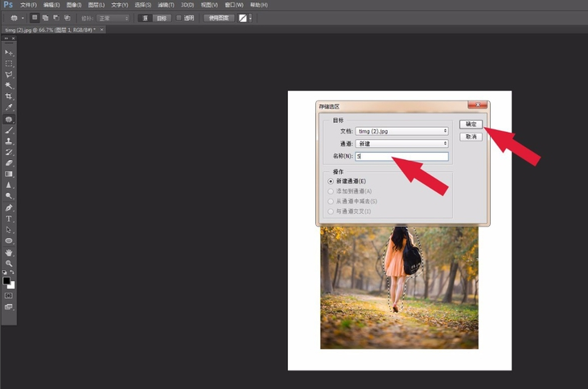This screenshot has width=588, height=389.
Task: Switch to the timg (2).jpg document tab
Action: (50, 30)
